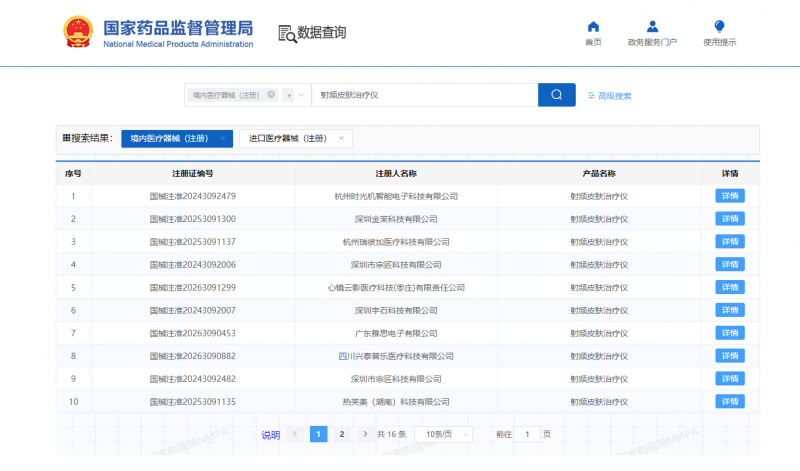The height and width of the screenshot is (471, 800).
Task: Go to previous page arrow
Action: tap(295, 434)
